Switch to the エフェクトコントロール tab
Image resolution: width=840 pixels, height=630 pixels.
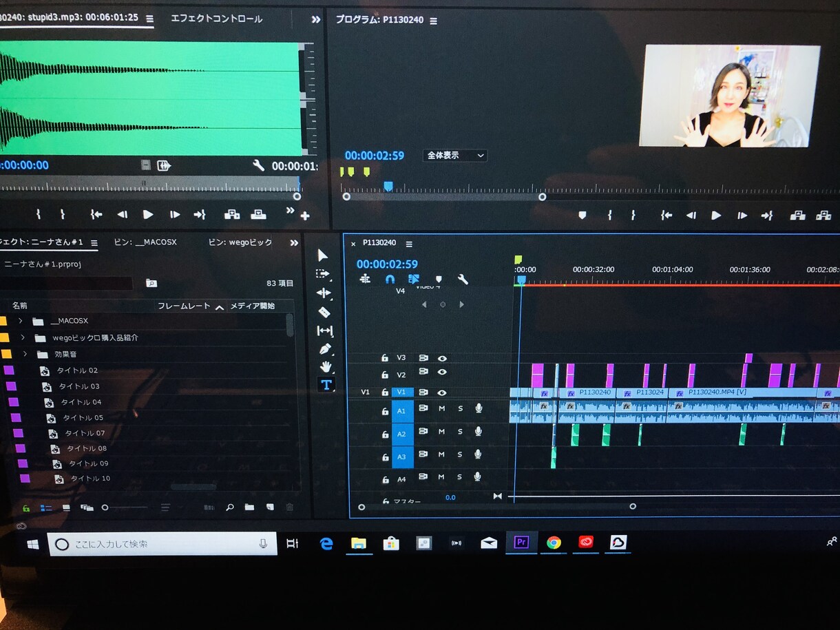216,19
